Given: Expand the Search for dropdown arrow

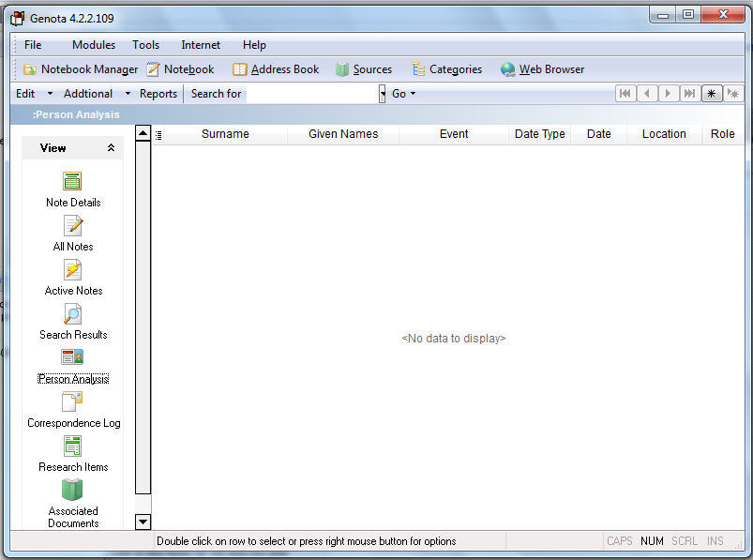Looking at the screenshot, I should pyautogui.click(x=383, y=94).
